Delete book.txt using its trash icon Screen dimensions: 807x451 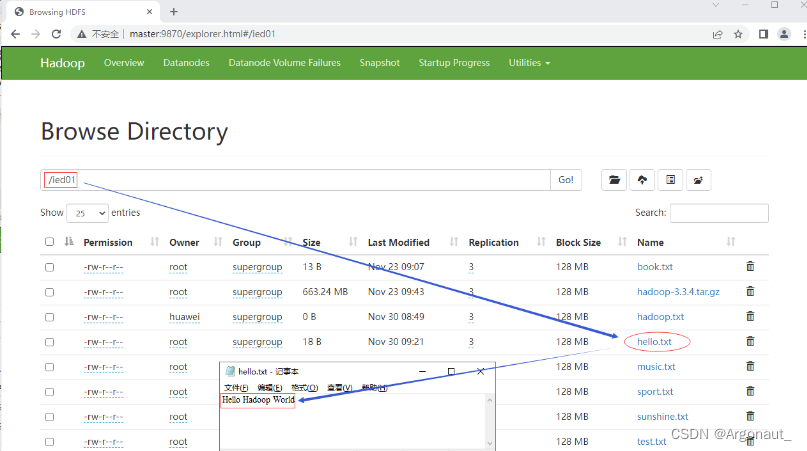pos(750,267)
